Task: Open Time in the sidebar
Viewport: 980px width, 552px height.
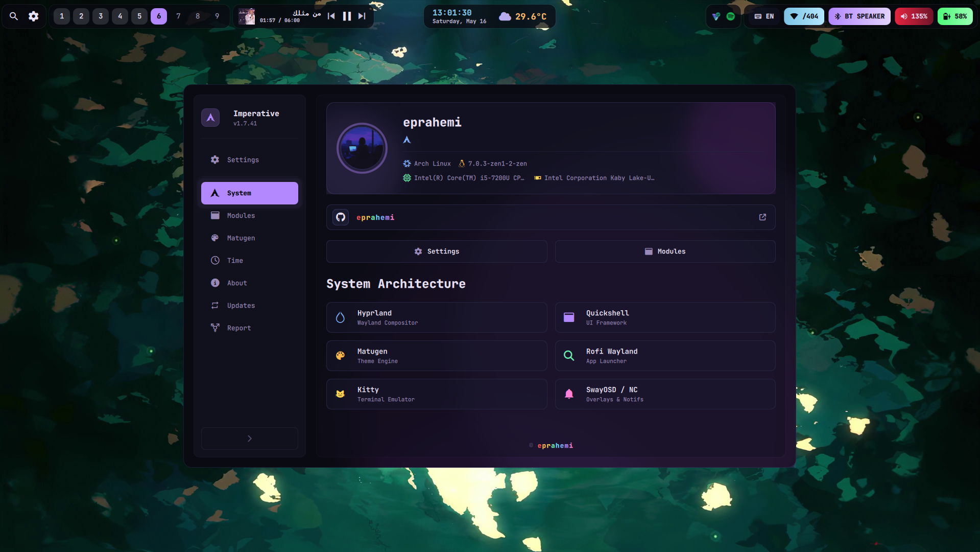Action: (x=250, y=261)
